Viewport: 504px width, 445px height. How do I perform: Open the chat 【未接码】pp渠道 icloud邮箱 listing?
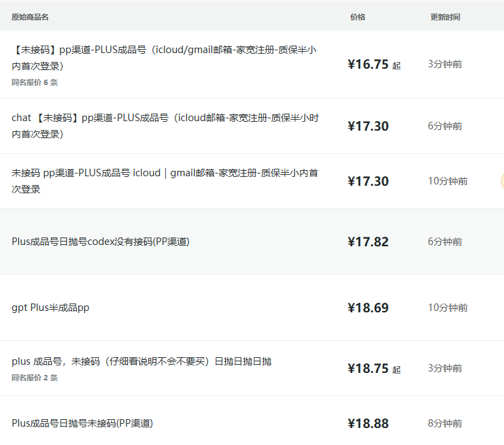[x=165, y=126]
